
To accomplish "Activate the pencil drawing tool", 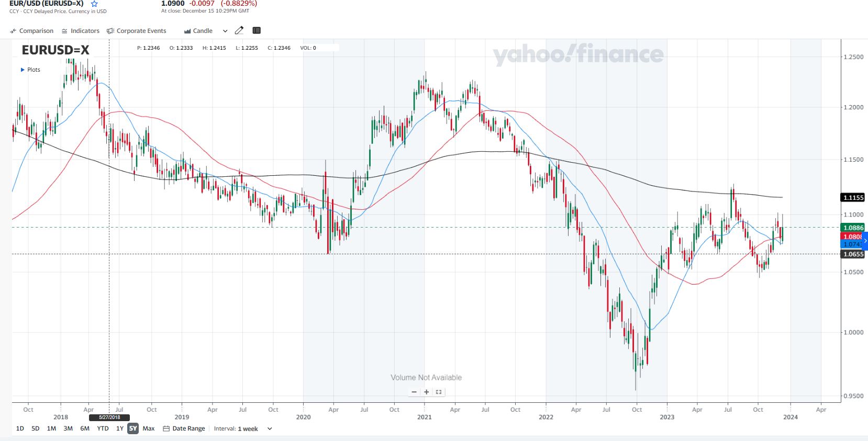I will [239, 30].
